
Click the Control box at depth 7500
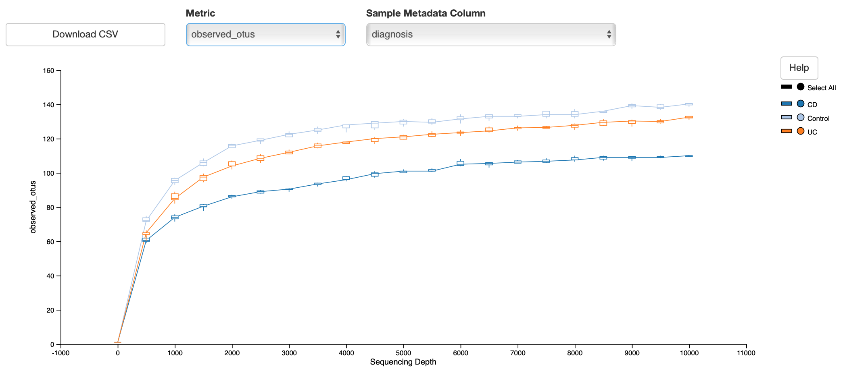click(x=546, y=114)
